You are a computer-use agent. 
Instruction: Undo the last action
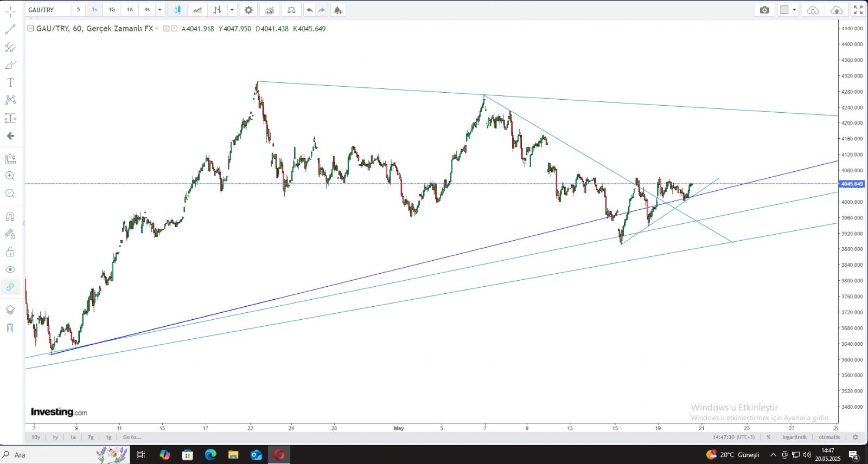[x=310, y=10]
